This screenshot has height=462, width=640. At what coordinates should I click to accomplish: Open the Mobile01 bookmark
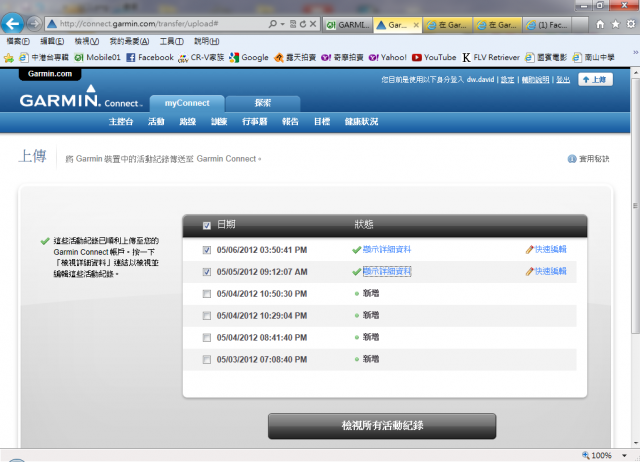(x=98, y=58)
